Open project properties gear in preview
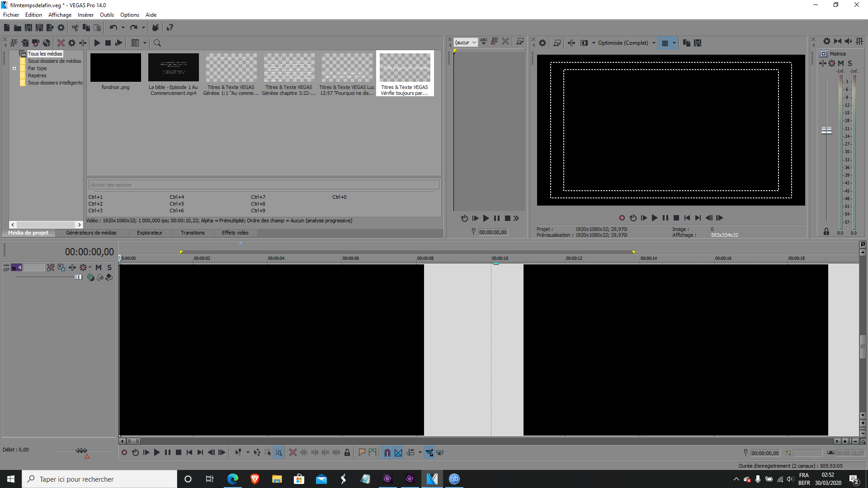The width and height of the screenshot is (868, 488). click(x=542, y=43)
